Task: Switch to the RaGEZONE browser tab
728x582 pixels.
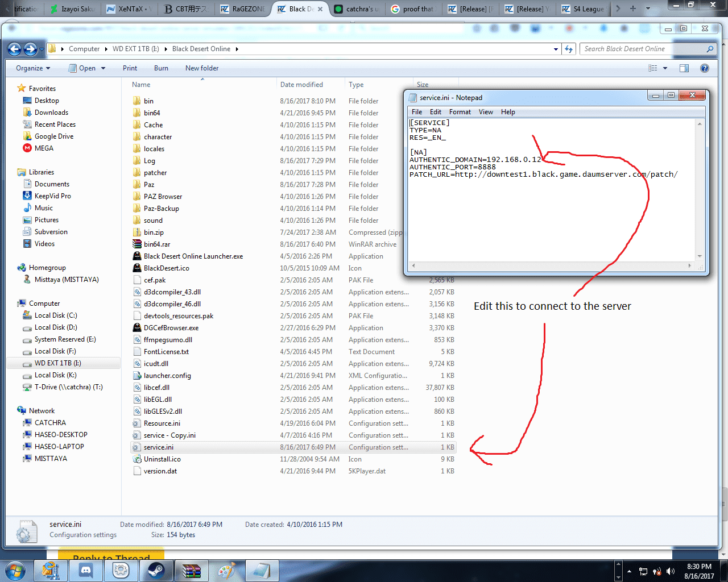Action: 242,9
